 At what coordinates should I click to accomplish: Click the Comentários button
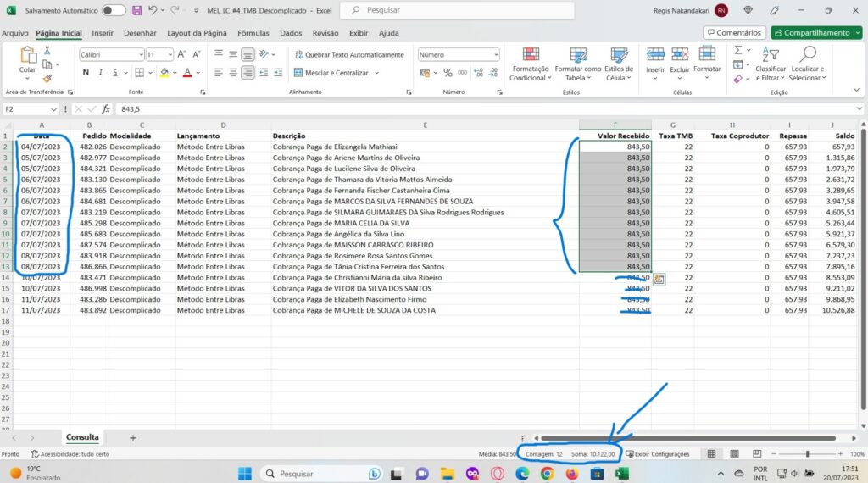[734, 33]
